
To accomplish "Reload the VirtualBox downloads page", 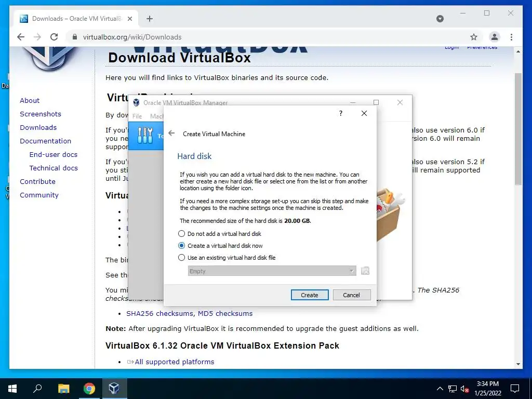I will pyautogui.click(x=54, y=37).
